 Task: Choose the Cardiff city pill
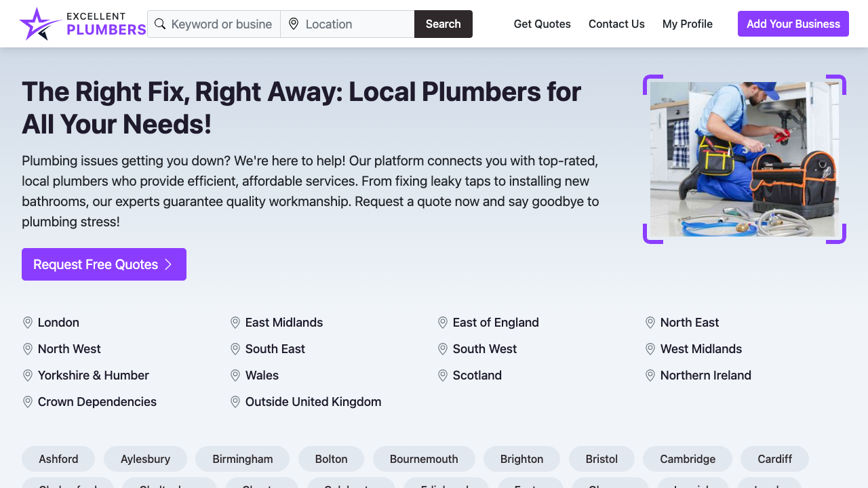pyautogui.click(x=774, y=459)
